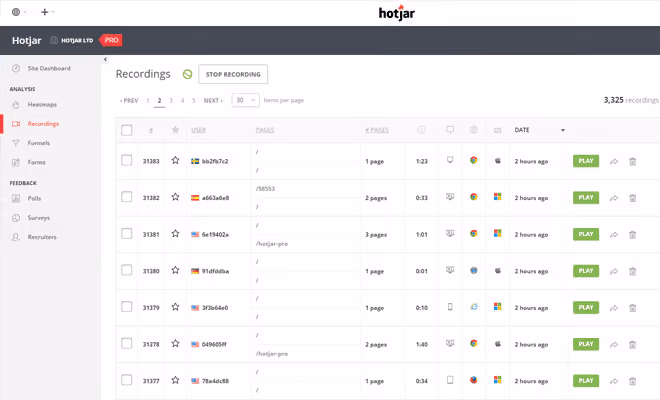Delete recording 31382 with trash icon

632,198
